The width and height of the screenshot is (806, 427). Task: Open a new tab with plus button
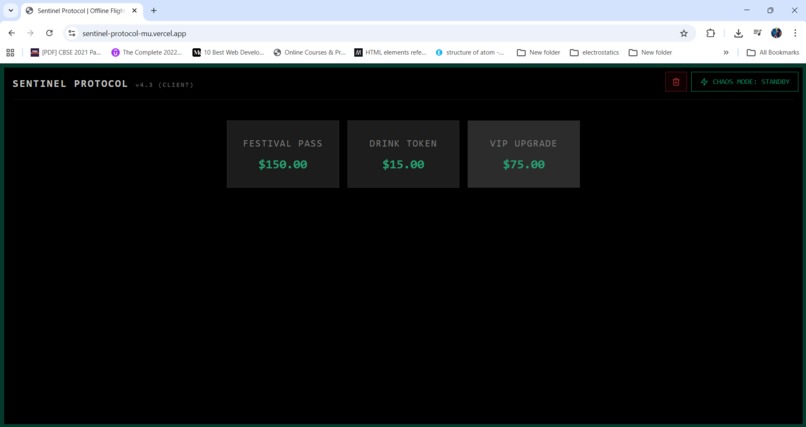tap(153, 10)
